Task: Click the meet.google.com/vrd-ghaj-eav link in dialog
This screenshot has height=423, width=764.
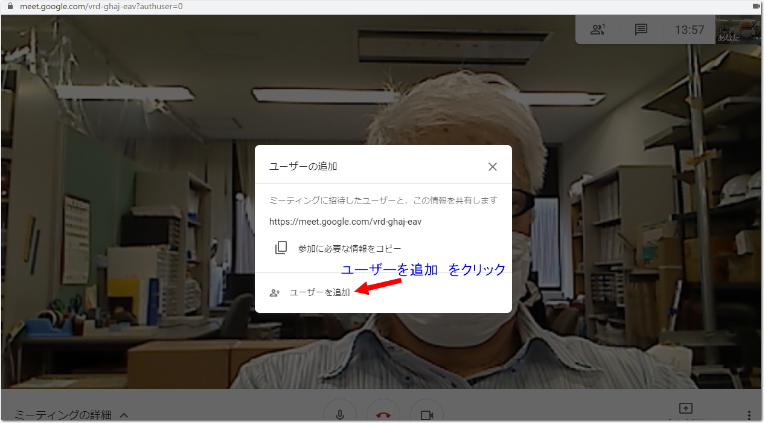Action: pos(345,222)
